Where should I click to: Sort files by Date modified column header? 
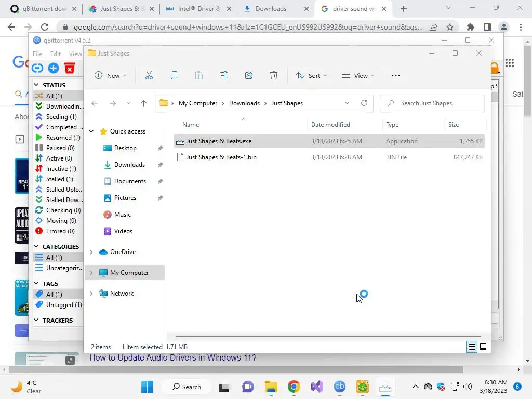coord(330,125)
